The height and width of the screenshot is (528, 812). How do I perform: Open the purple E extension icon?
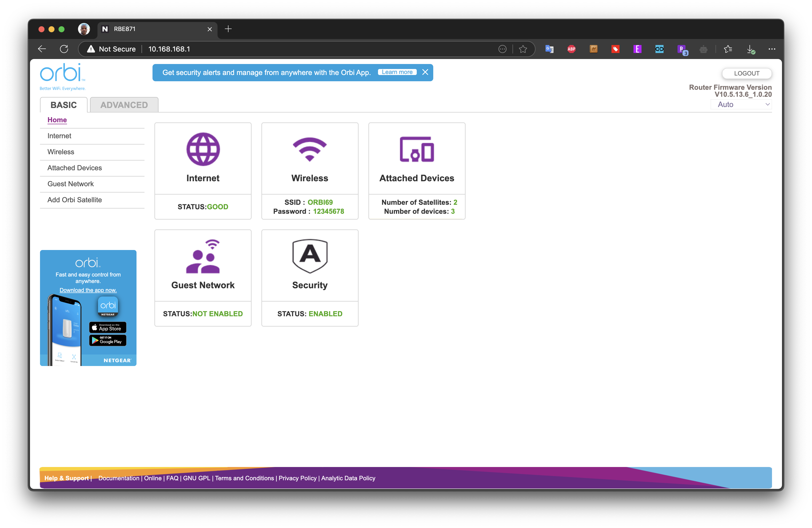637,49
